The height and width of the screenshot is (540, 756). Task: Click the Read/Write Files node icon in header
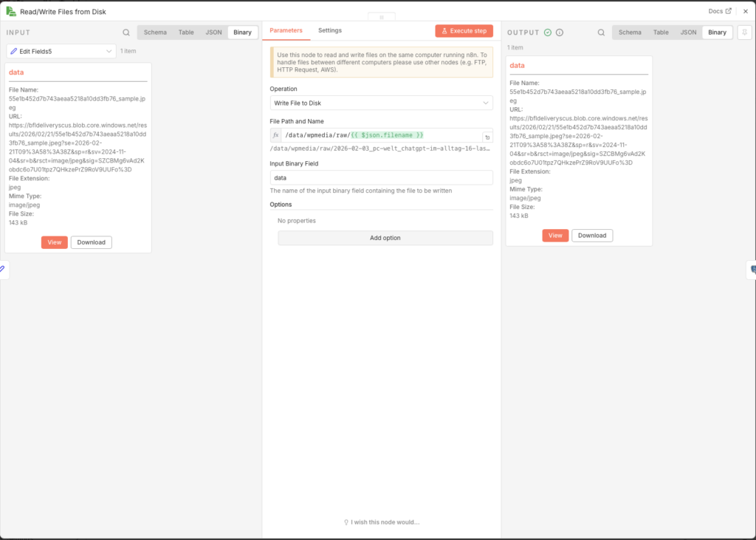click(11, 11)
